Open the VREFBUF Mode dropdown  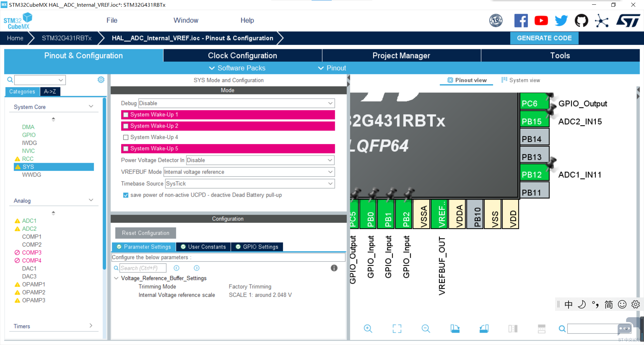(249, 172)
